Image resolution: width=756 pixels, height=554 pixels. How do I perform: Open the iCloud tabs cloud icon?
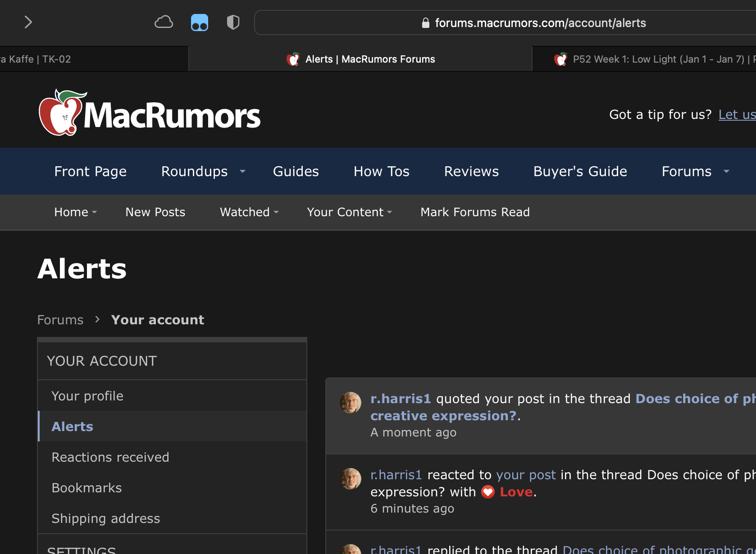pyautogui.click(x=164, y=22)
